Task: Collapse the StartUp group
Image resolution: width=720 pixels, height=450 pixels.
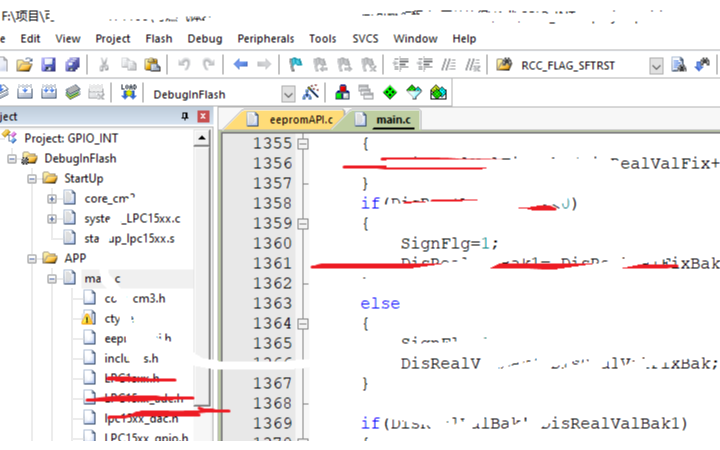Action: 32,179
